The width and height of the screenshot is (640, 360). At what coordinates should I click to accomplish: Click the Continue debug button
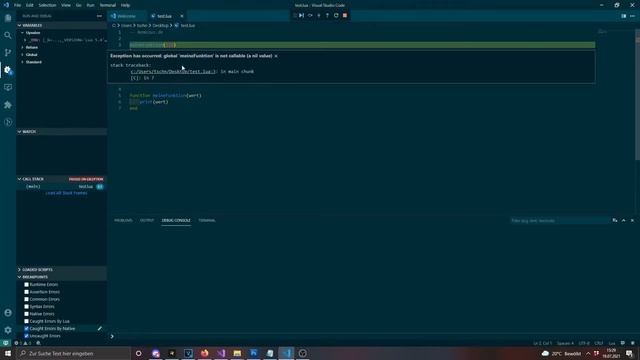(x=301, y=16)
